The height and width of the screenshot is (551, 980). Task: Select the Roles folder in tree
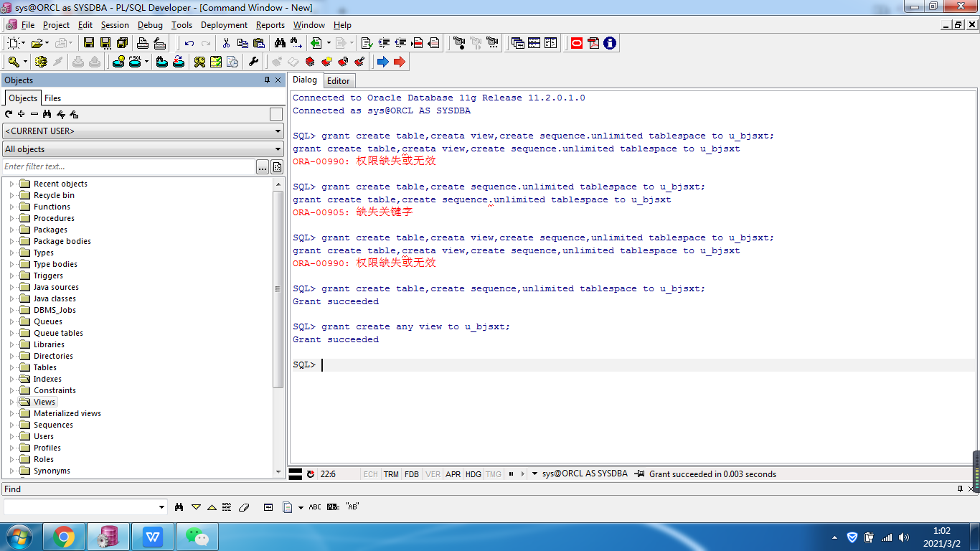click(x=44, y=459)
